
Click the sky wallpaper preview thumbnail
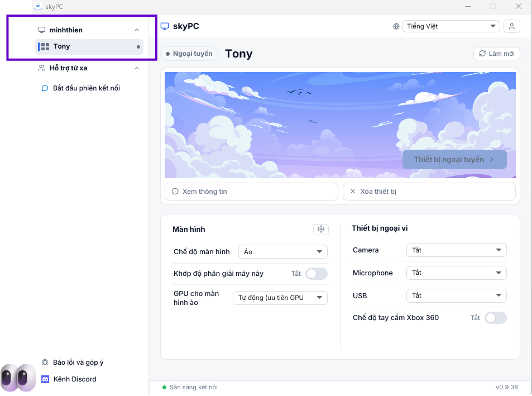pyautogui.click(x=340, y=125)
